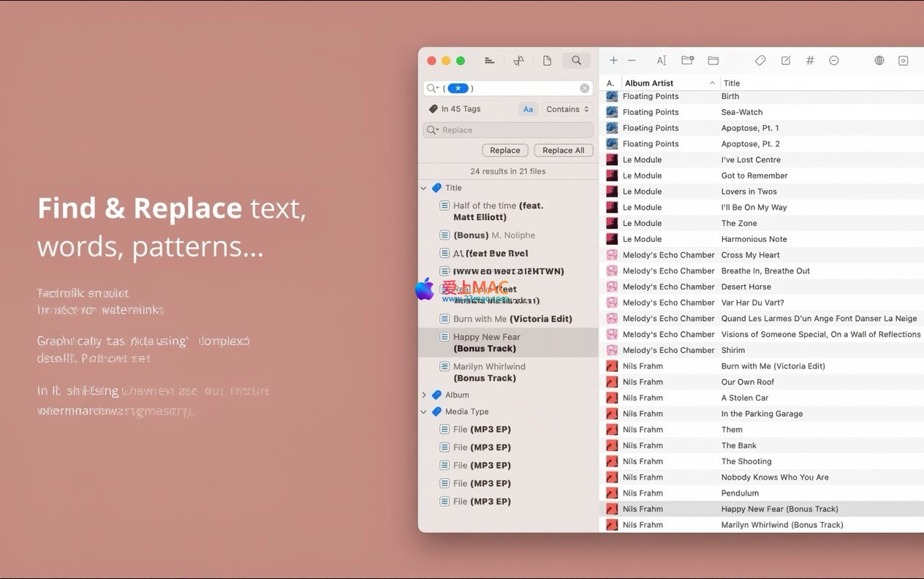
Task: Click the rename text cursor icon
Action: tap(661, 61)
